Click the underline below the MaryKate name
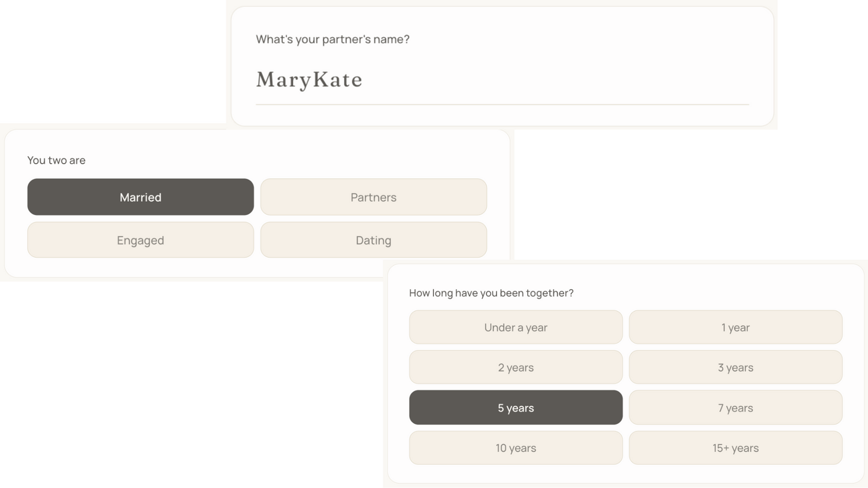This screenshot has height=488, width=868. click(x=502, y=105)
